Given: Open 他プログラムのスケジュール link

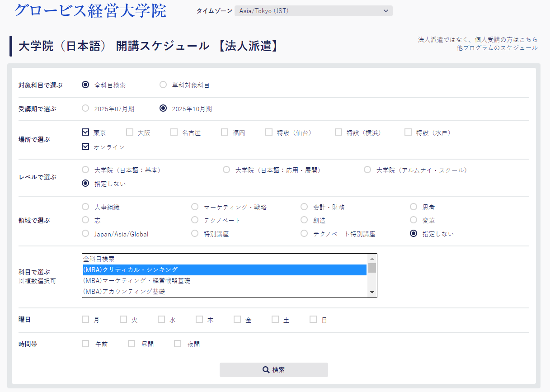Looking at the screenshot, I should click(x=497, y=48).
